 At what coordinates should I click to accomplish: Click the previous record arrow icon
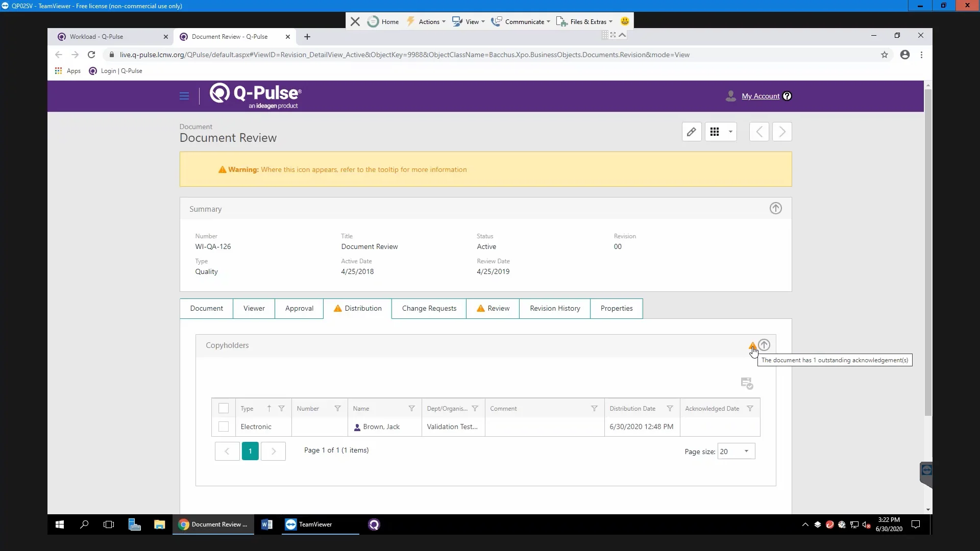[759, 132]
